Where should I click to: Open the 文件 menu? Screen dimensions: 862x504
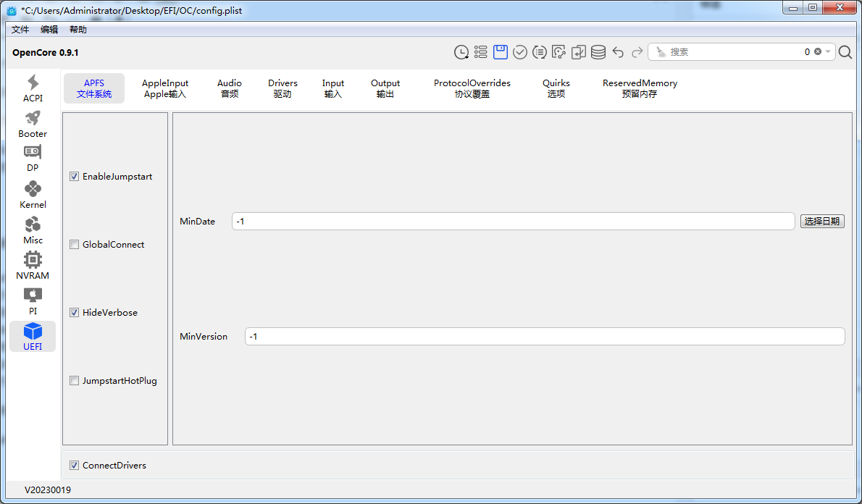[20, 30]
